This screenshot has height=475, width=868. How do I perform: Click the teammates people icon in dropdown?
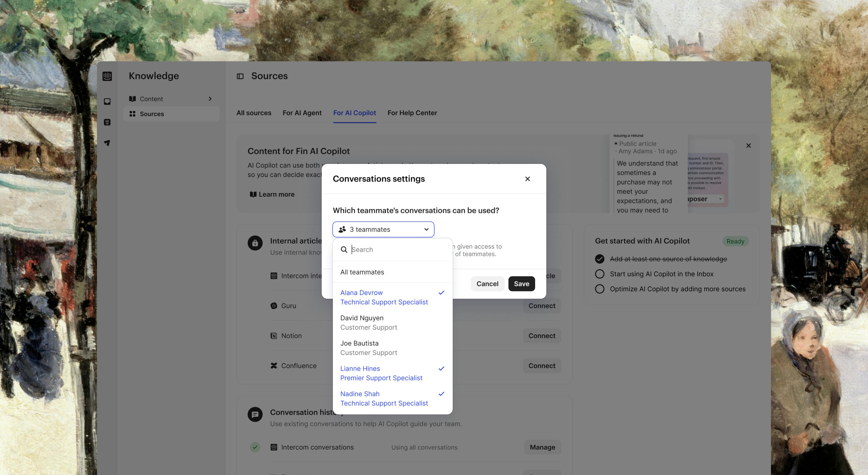coord(342,230)
